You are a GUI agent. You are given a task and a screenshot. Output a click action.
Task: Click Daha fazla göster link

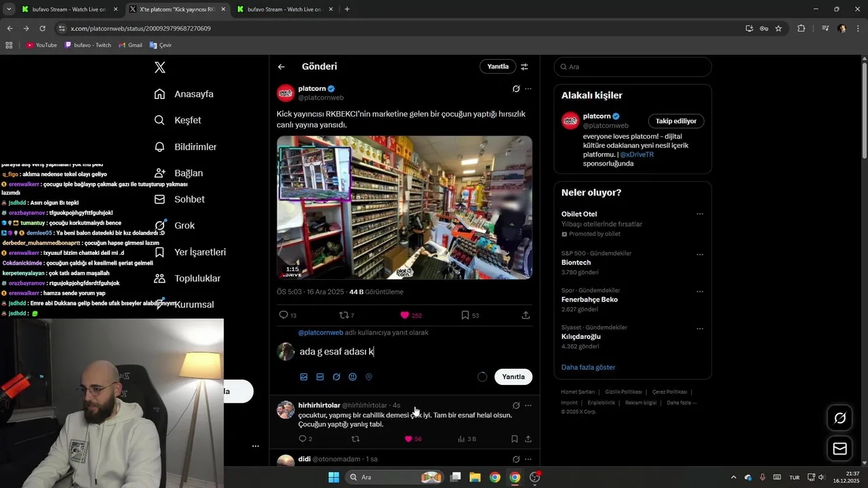tap(588, 367)
